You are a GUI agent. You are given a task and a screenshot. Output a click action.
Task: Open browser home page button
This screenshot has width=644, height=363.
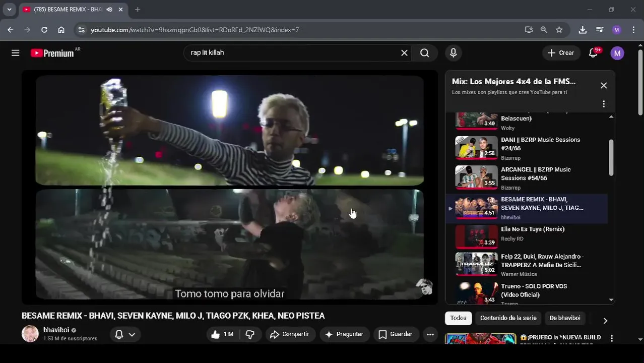click(x=61, y=30)
